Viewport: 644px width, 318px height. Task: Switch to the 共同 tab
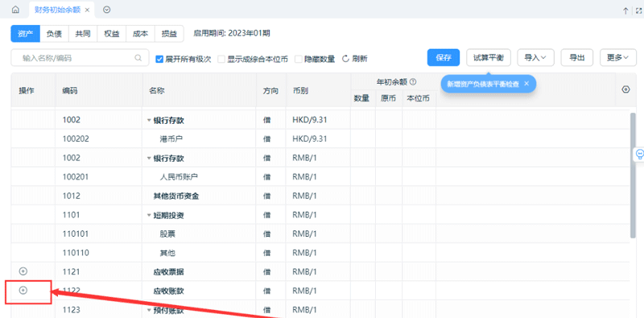[x=83, y=34]
